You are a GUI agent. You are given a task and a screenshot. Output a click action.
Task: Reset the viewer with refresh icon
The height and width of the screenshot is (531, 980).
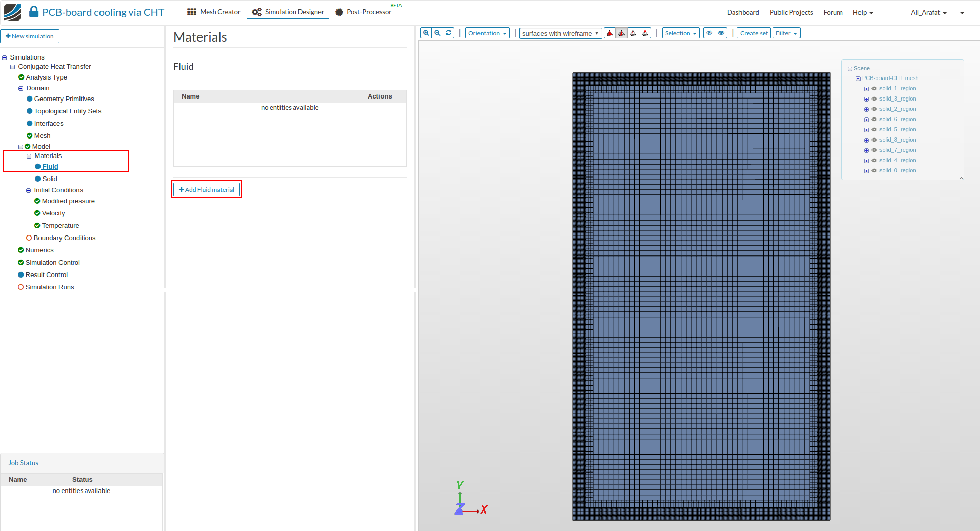pos(449,33)
